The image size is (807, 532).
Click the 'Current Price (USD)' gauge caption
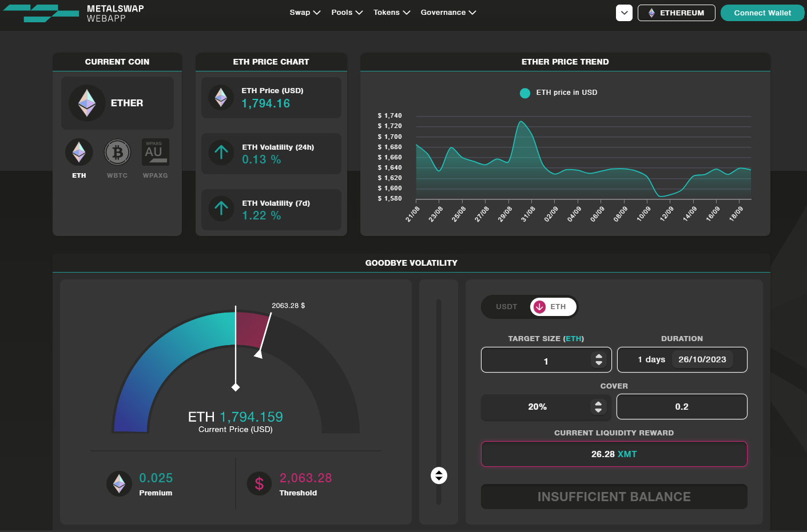(236, 430)
